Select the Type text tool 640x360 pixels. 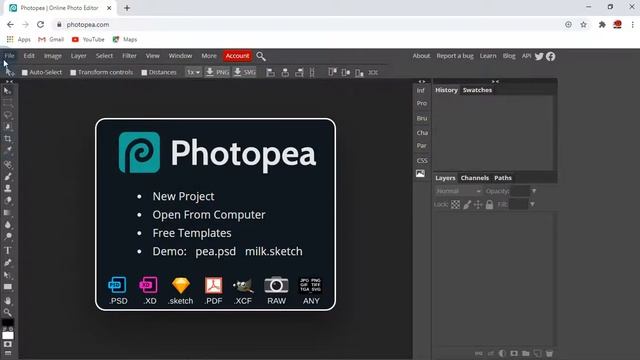coord(7,250)
